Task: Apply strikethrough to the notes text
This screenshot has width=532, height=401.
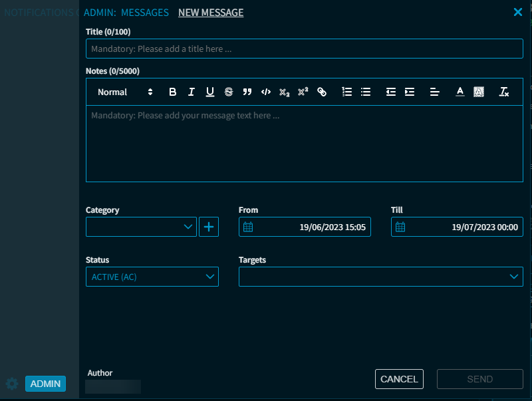Action: click(229, 92)
